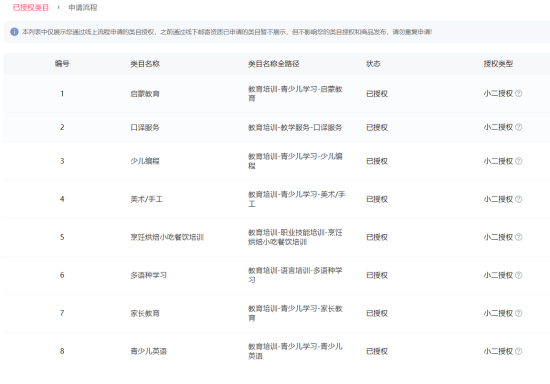Screen dimensions: 550x384
Task: Click 已授权 status in row 3
Action: [377, 161]
